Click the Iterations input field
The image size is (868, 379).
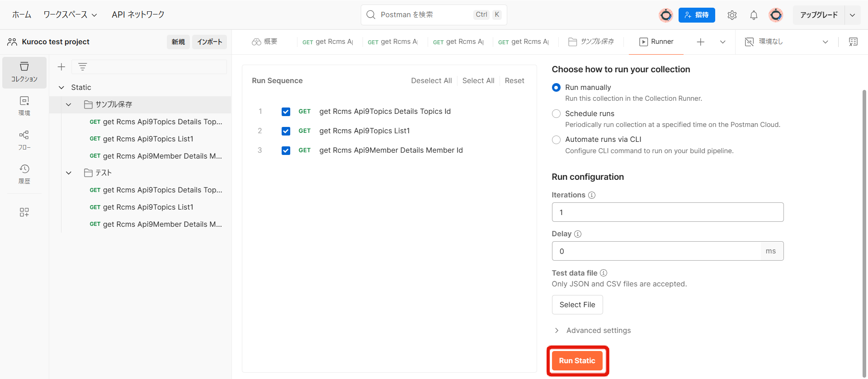(667, 212)
